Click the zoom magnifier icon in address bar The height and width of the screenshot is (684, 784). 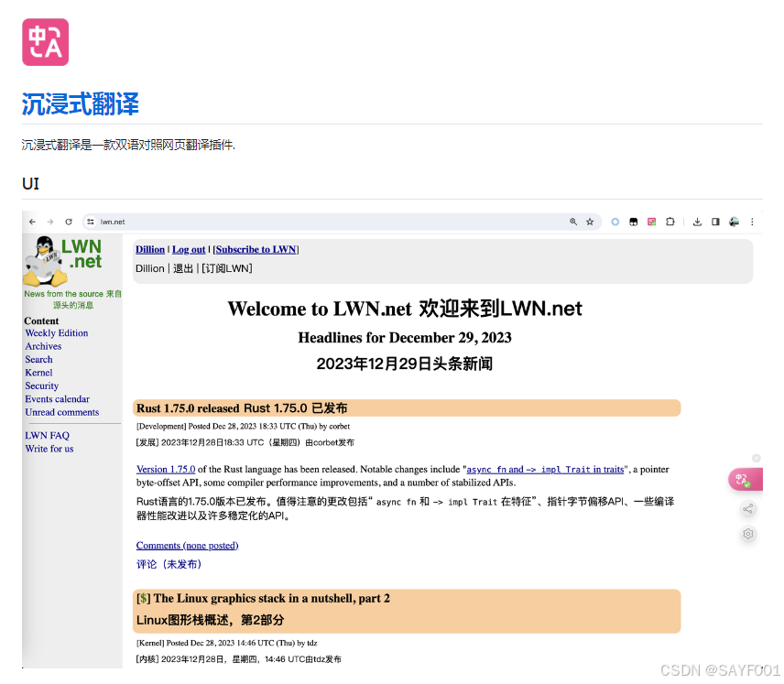coord(573,222)
